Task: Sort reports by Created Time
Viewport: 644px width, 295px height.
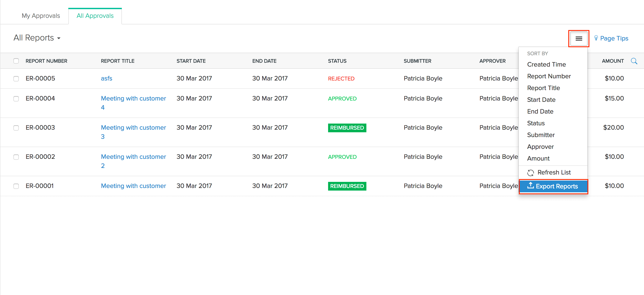Action: 547,64
